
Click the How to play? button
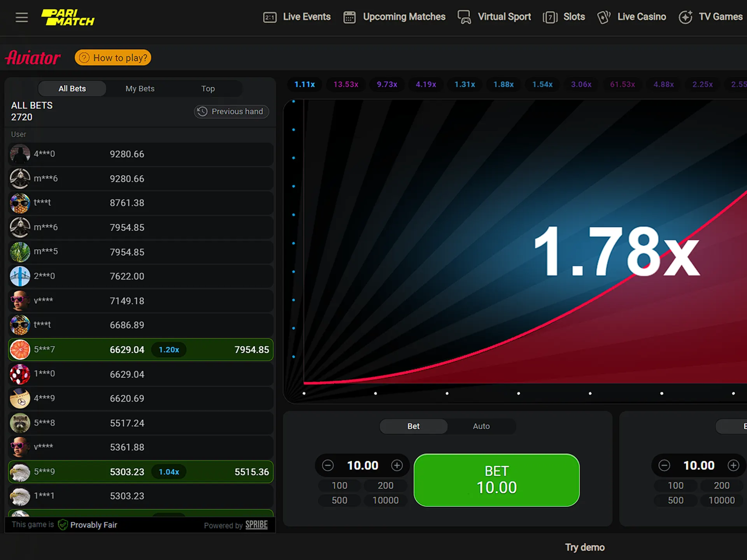pyautogui.click(x=113, y=58)
